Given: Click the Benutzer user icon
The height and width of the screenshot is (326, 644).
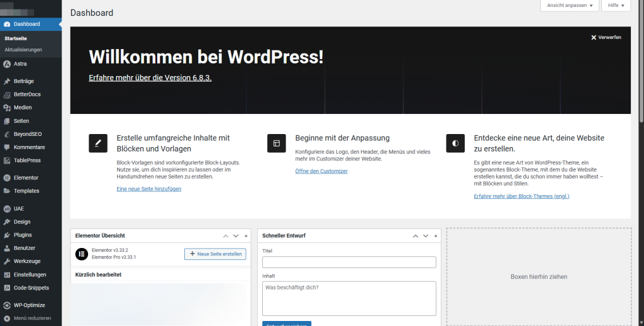Looking at the screenshot, I should 7,249.
